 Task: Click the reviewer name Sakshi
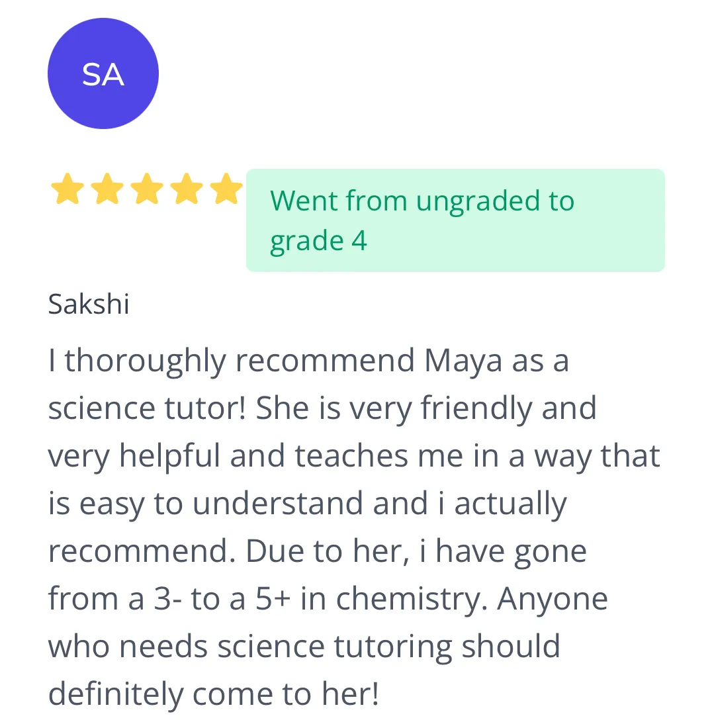(x=89, y=304)
